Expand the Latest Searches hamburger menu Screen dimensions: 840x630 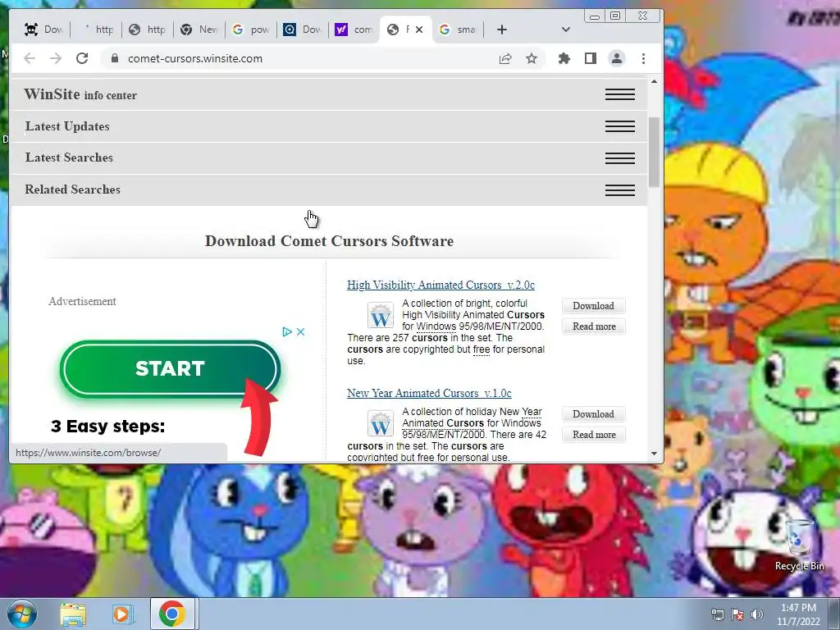(x=620, y=158)
